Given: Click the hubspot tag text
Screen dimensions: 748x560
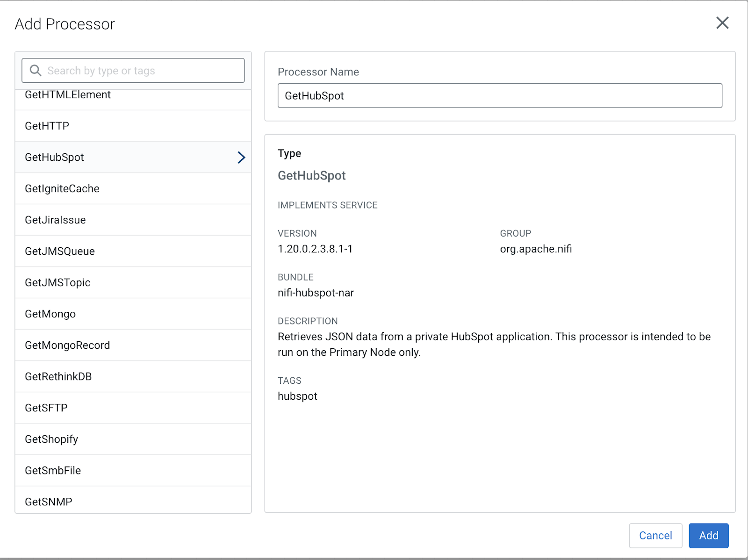Looking at the screenshot, I should click(x=297, y=396).
